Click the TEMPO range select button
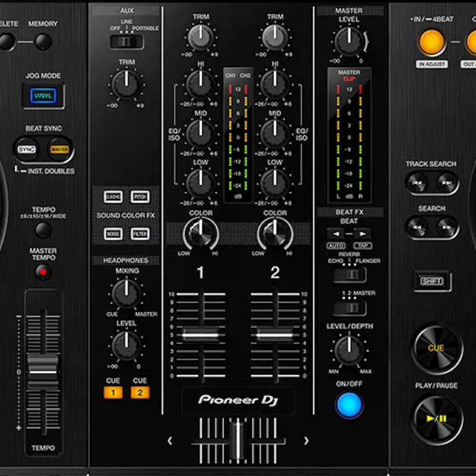The image size is (476, 476). [x=43, y=230]
